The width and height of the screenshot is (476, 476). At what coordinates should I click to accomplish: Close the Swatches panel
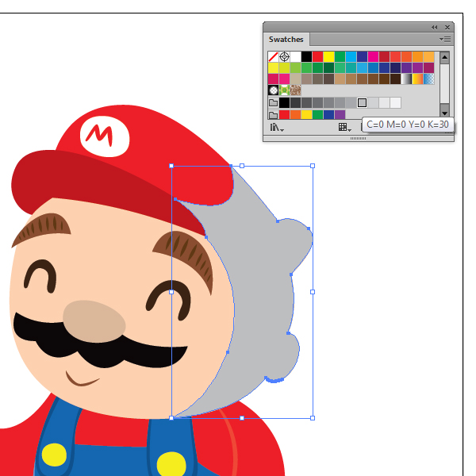tap(447, 27)
